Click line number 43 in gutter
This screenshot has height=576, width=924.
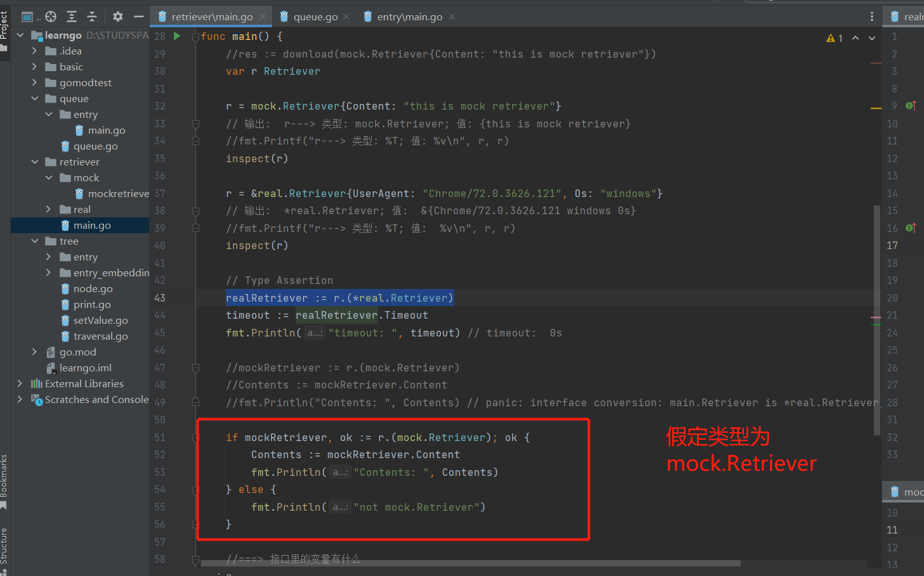tap(160, 298)
